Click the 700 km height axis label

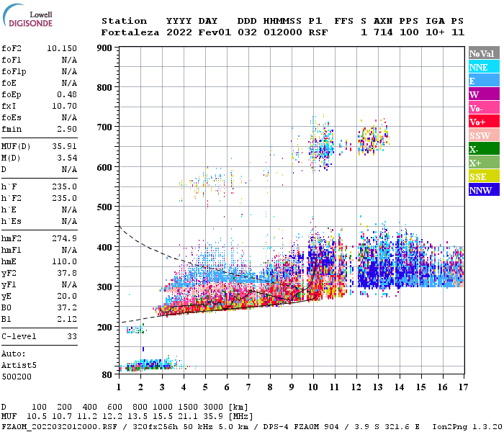tap(104, 127)
